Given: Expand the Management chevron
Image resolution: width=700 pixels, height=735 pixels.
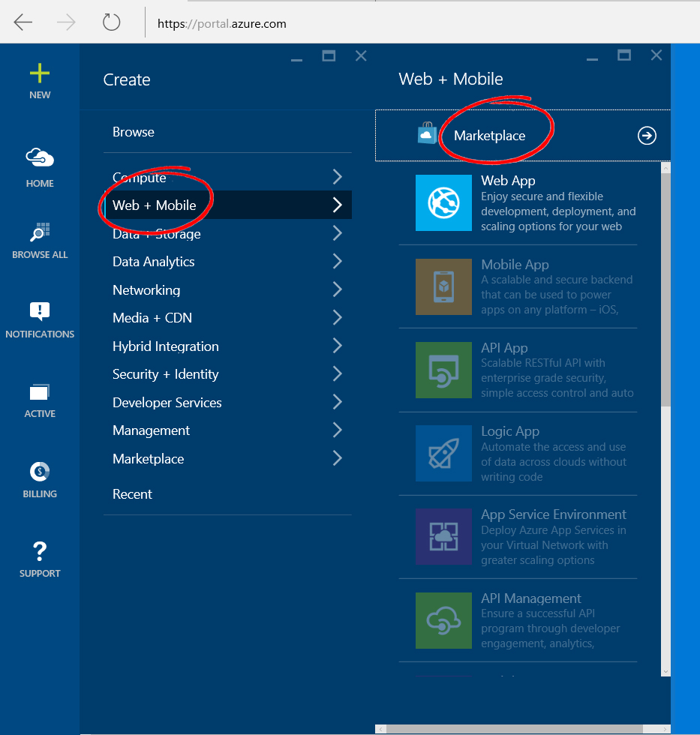Looking at the screenshot, I should (x=337, y=430).
